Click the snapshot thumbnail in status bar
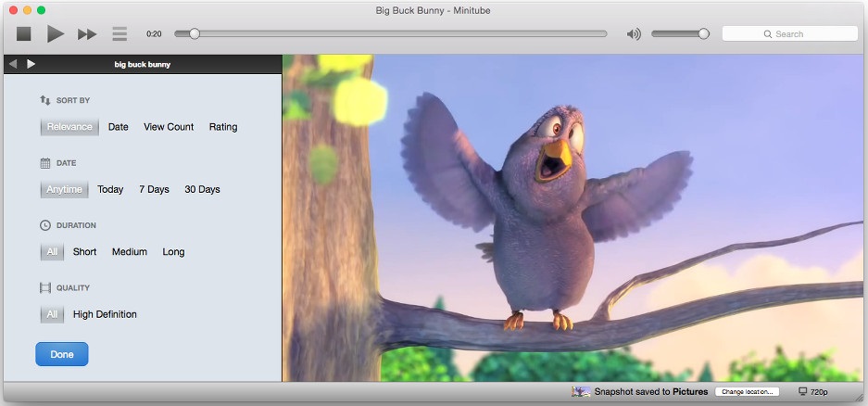This screenshot has height=406, width=868. point(580,391)
